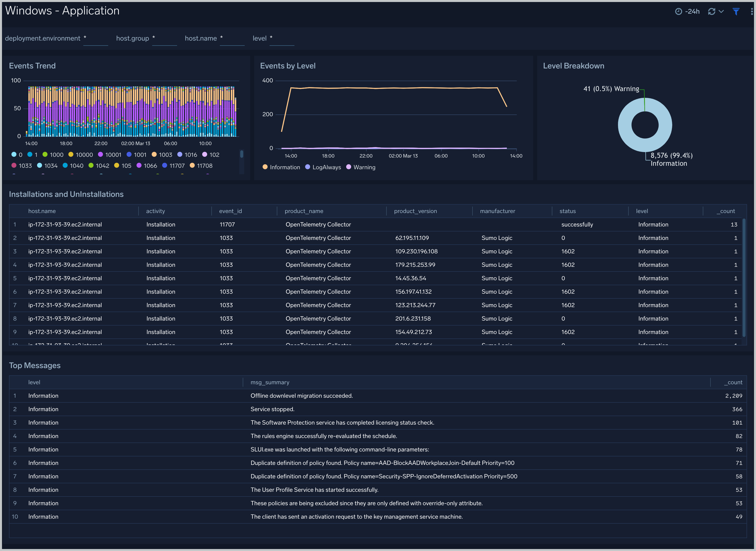Edit the host.group filter field

click(164, 39)
